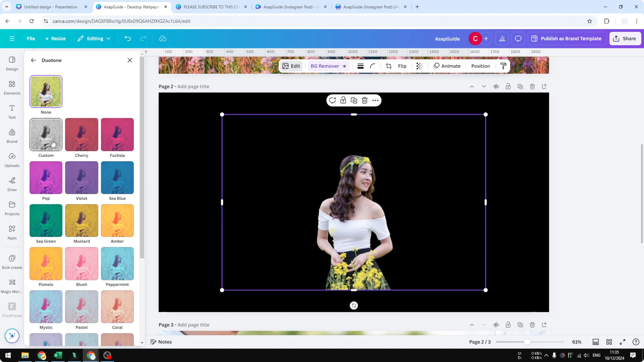Select the Fuchsia duotone preset
The width and height of the screenshot is (644, 362).
pos(117,134)
